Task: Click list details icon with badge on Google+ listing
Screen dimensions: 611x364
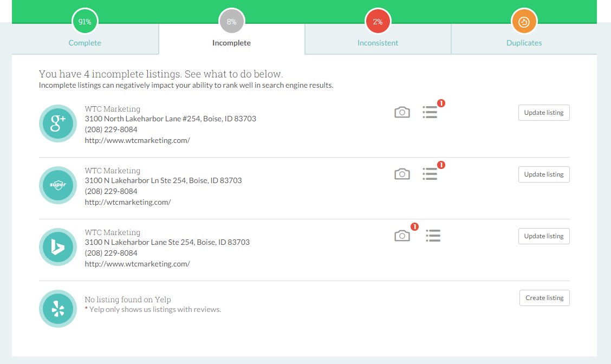Action: point(430,112)
